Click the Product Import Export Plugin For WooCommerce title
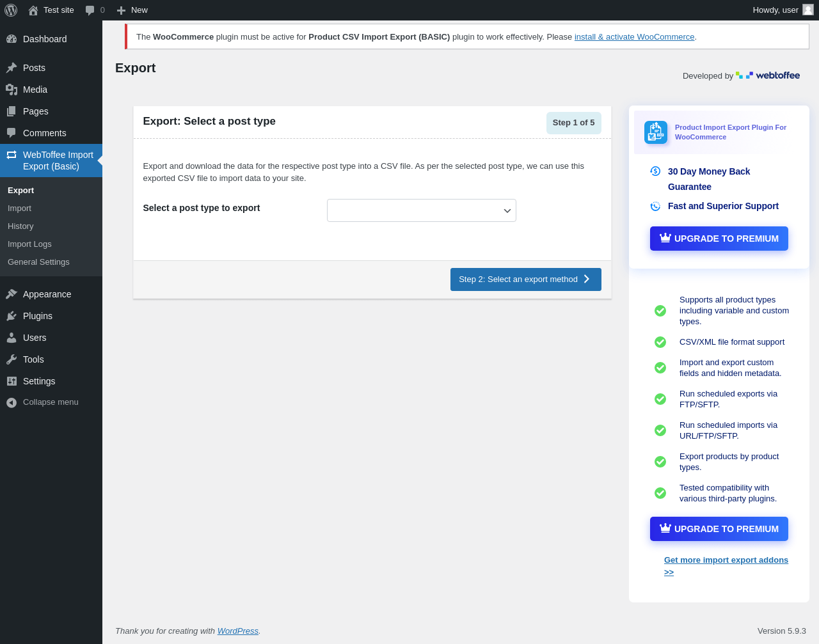This screenshot has height=644, width=819. [731, 132]
